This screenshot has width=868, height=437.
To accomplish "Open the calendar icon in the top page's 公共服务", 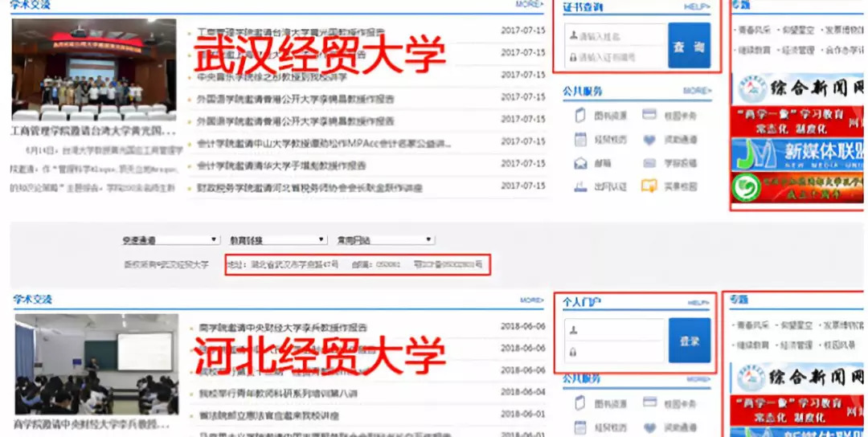I will pos(580,140).
